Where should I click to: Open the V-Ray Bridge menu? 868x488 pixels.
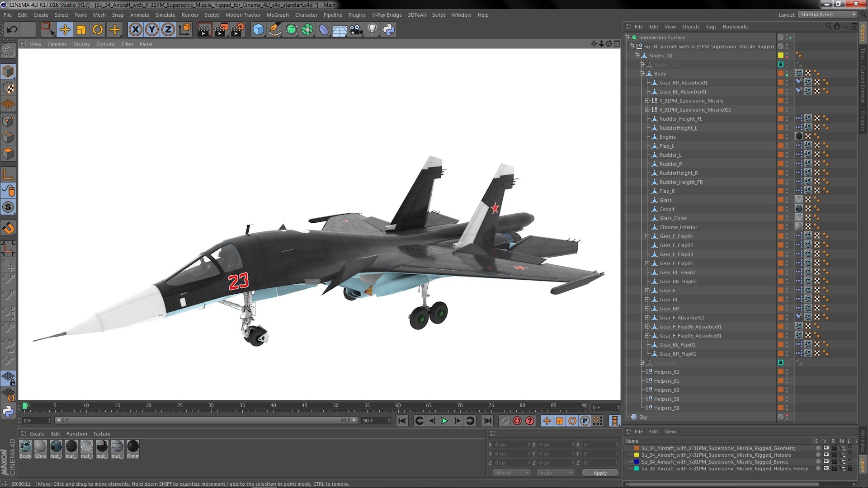pos(387,15)
